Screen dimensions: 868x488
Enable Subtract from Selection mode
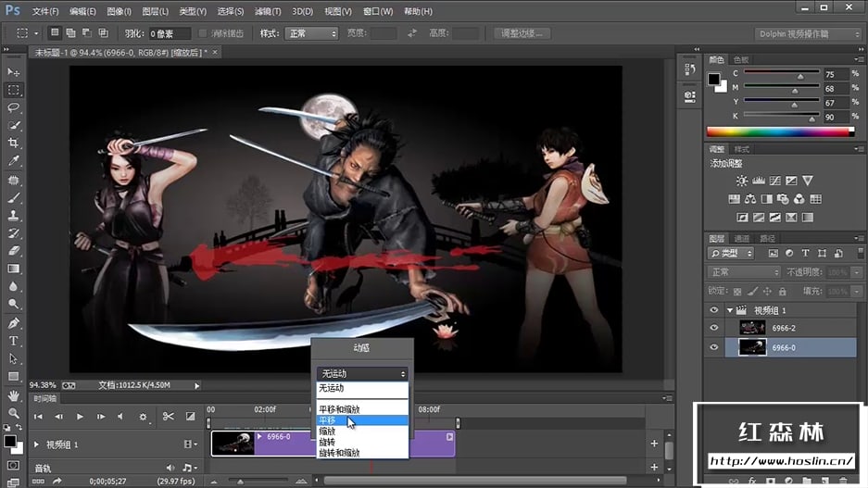[87, 33]
